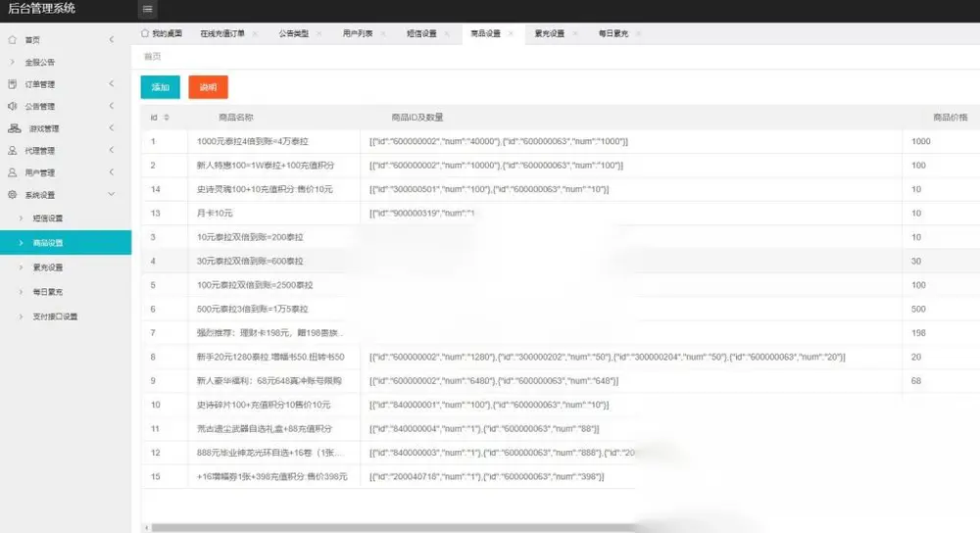Expand the 用户管理 menu chevron
The image size is (980, 533).
tap(112, 172)
